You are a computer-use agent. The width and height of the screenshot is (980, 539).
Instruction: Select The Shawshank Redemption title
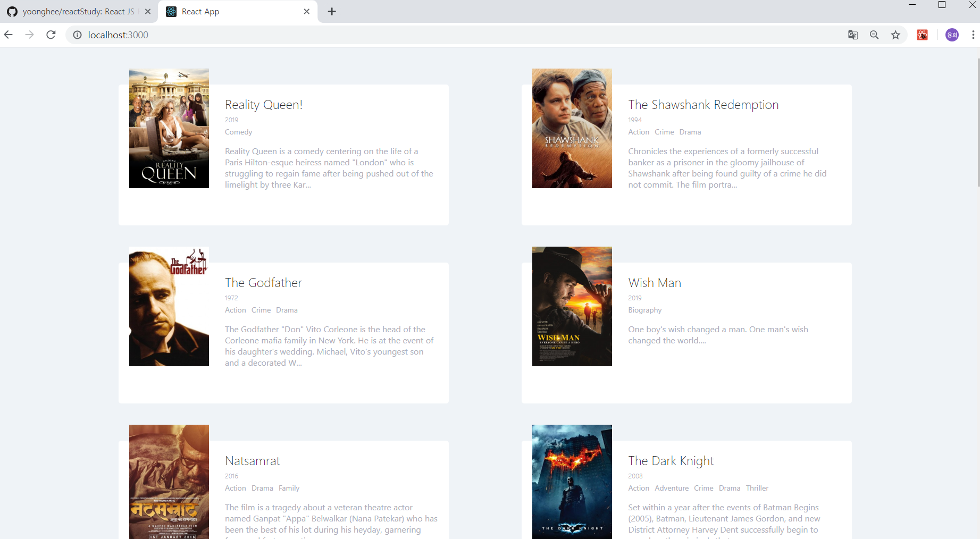(x=703, y=105)
